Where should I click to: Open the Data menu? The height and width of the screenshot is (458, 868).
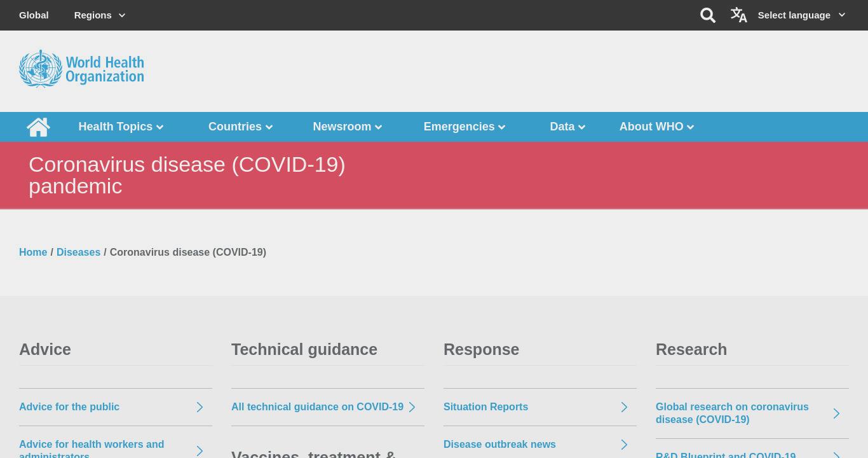coord(567,127)
